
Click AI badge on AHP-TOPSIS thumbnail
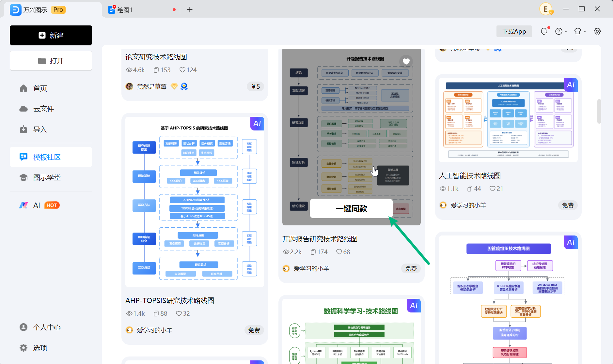pyautogui.click(x=257, y=124)
